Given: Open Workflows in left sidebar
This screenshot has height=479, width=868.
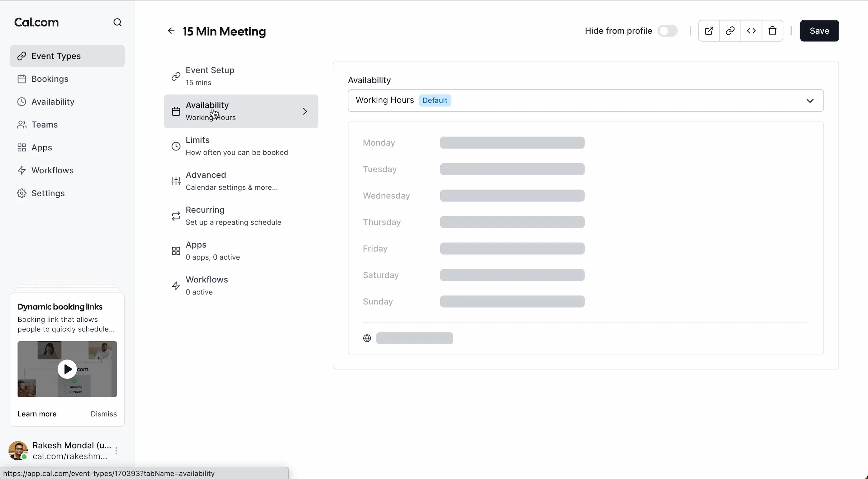Looking at the screenshot, I should coord(52,170).
